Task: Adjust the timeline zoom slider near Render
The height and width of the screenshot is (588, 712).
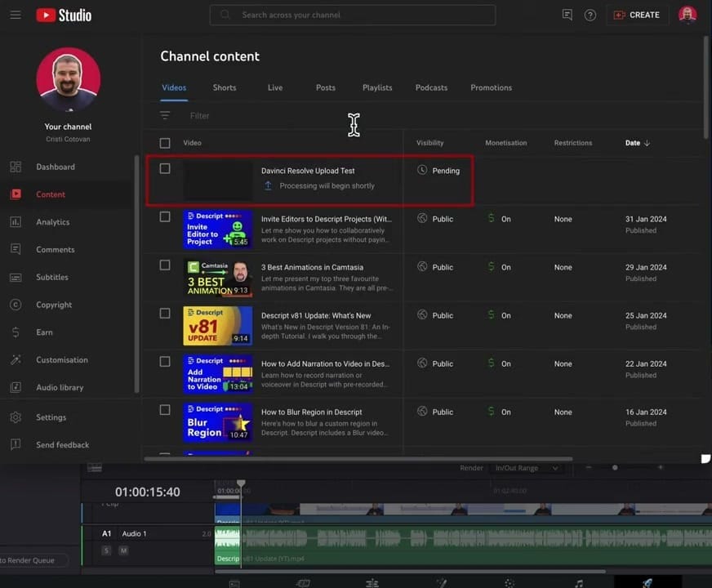Action: coord(615,468)
